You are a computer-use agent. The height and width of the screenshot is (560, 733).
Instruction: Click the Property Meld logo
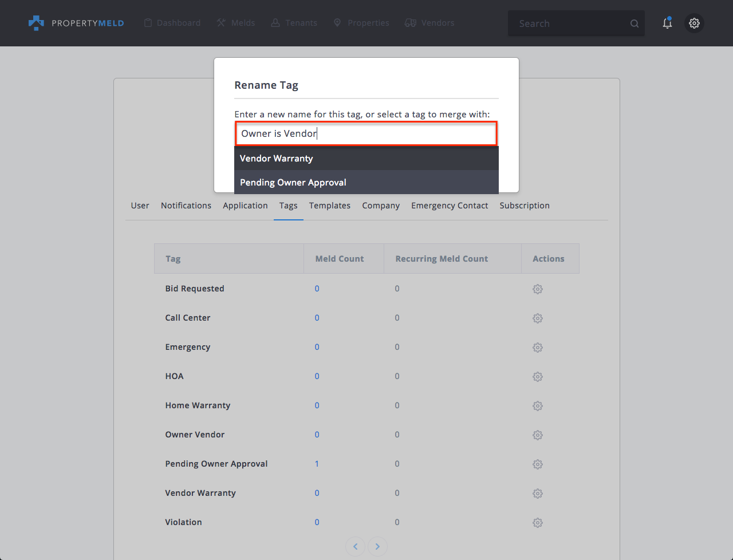(76, 23)
